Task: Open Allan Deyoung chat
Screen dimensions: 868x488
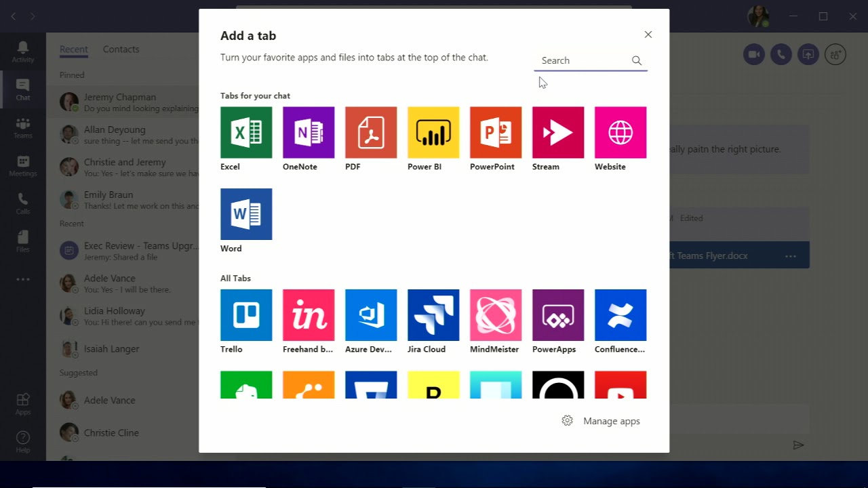Action: coord(123,135)
